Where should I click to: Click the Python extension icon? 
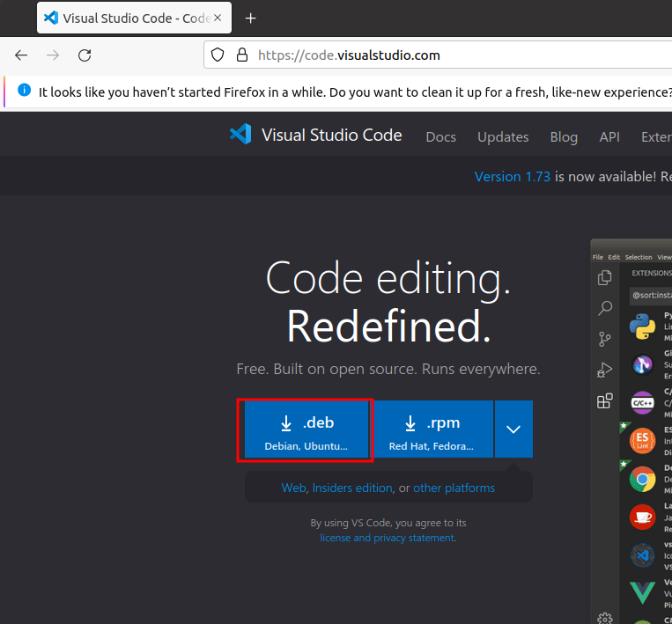click(x=642, y=327)
